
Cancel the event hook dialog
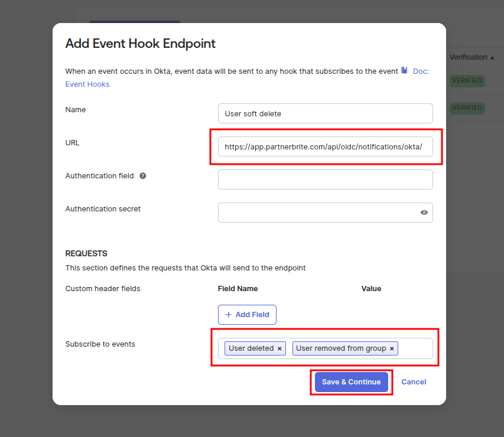click(414, 382)
